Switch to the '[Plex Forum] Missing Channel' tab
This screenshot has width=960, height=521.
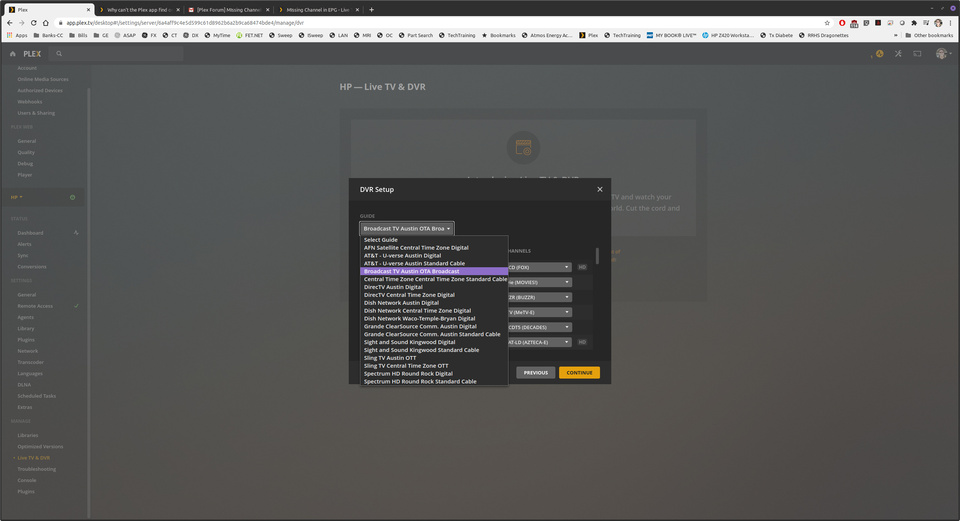pyautogui.click(x=229, y=10)
